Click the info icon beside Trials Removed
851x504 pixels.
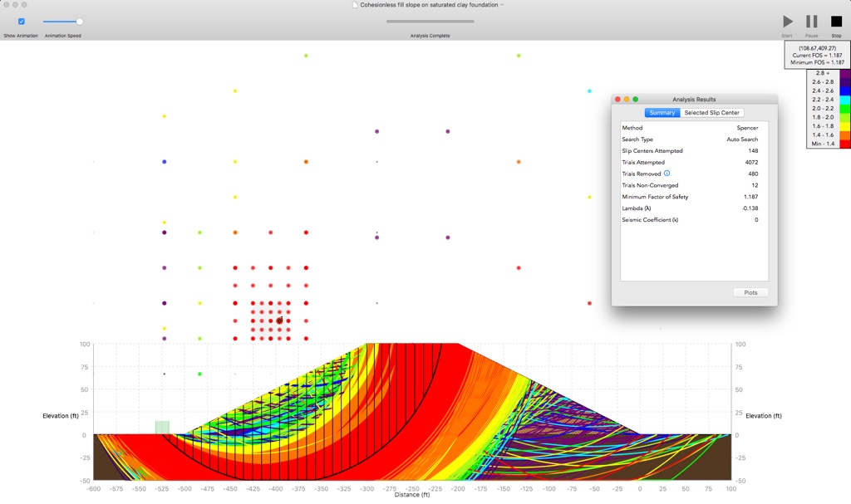point(667,174)
